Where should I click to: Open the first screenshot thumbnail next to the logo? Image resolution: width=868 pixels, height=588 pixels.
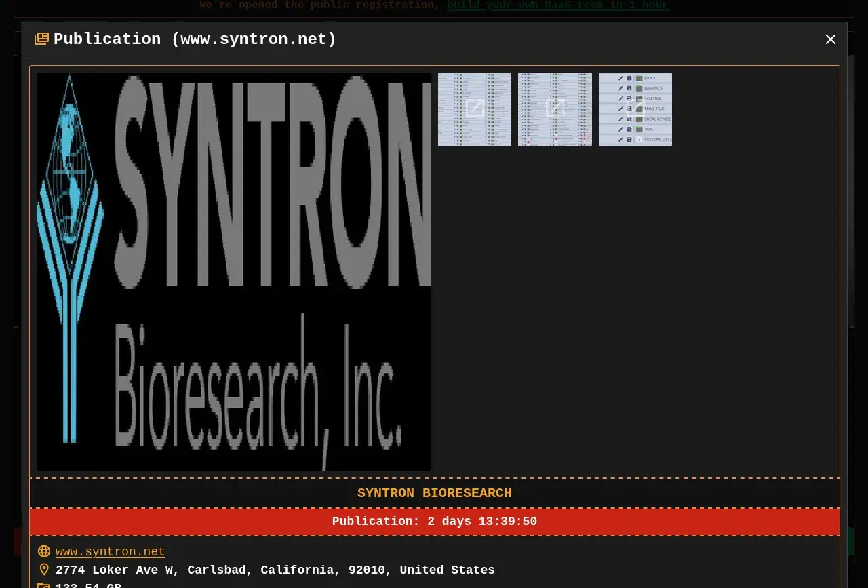(x=475, y=109)
